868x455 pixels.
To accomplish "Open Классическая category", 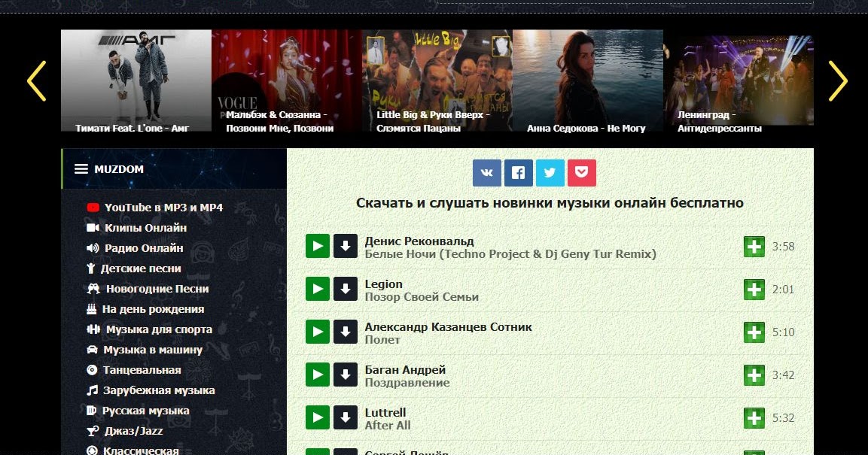I will click(x=132, y=450).
